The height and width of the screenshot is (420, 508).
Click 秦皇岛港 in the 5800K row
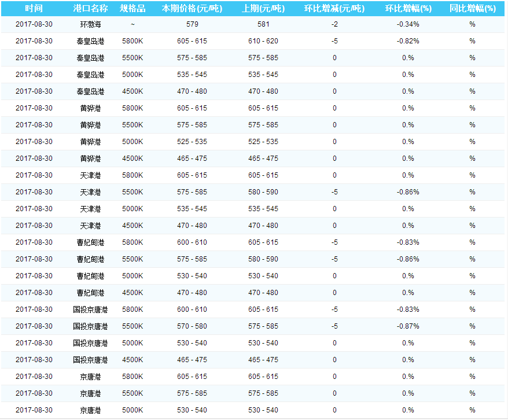pos(90,41)
